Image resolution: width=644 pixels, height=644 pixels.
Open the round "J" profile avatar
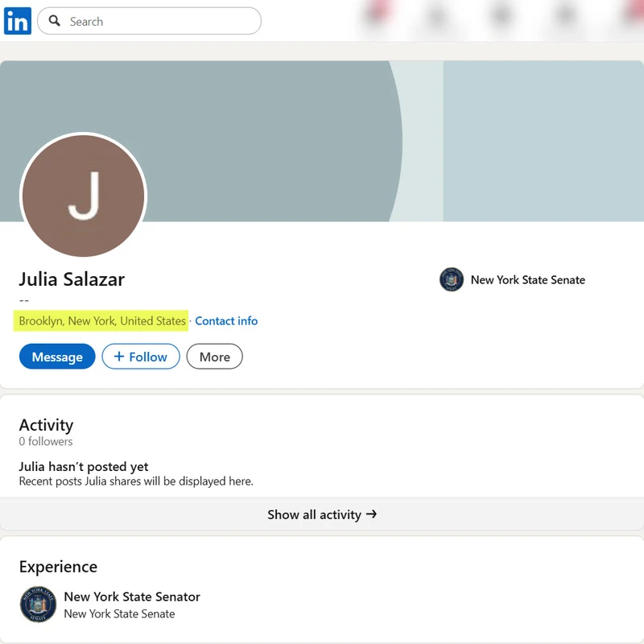click(83, 196)
